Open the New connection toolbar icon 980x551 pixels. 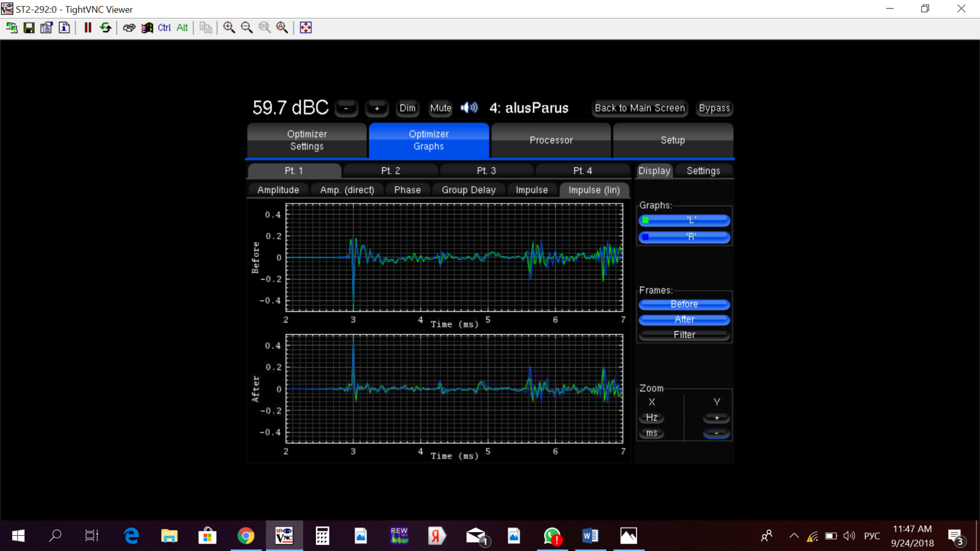(12, 28)
